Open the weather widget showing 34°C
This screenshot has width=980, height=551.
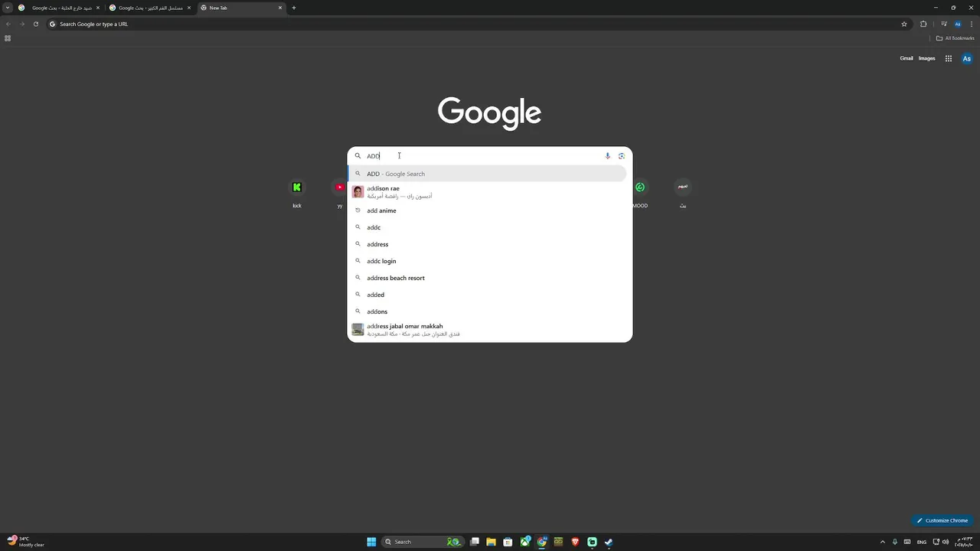tap(26, 542)
